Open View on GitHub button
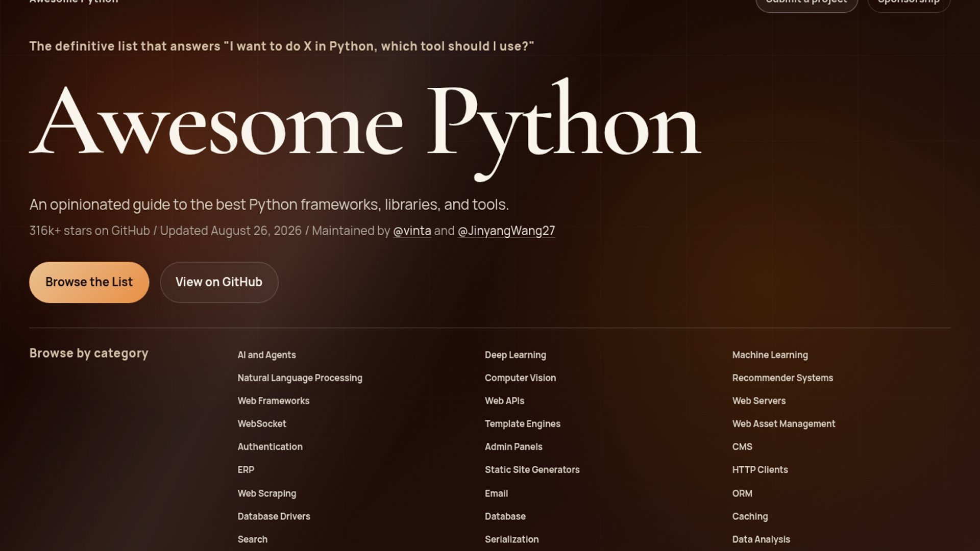 219,282
